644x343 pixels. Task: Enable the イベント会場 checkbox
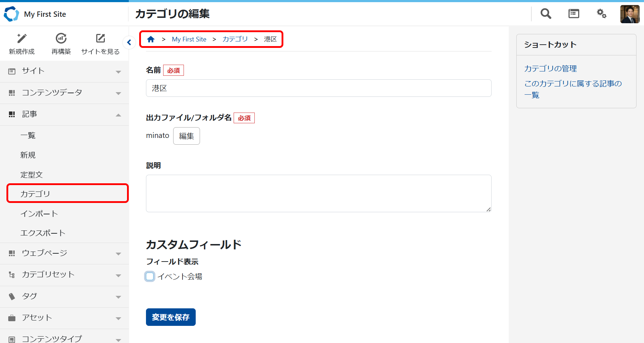coord(150,277)
